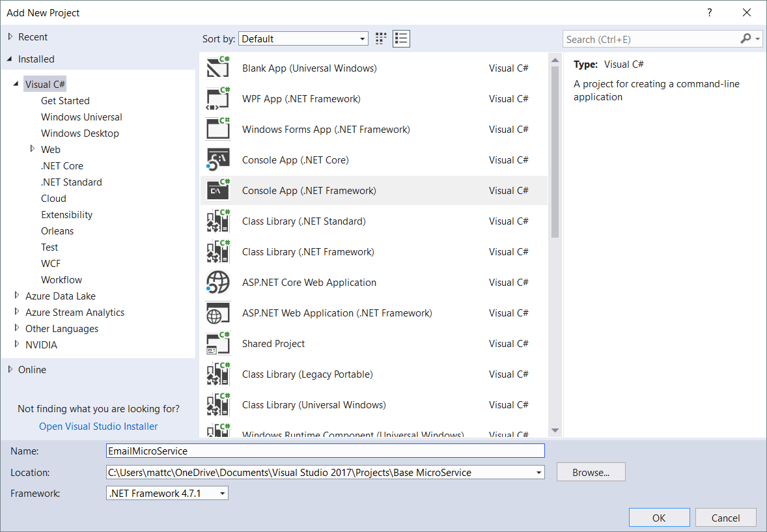
Task: Select Get Started category
Action: click(65, 101)
